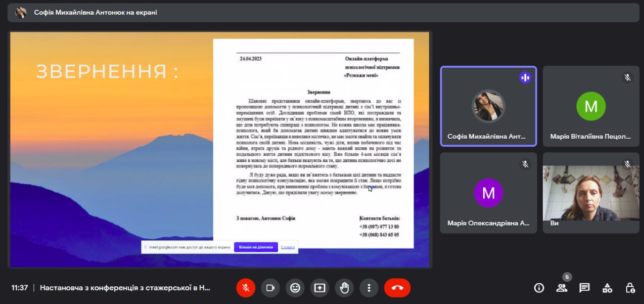Click the clock showing 11:37

tap(20, 288)
